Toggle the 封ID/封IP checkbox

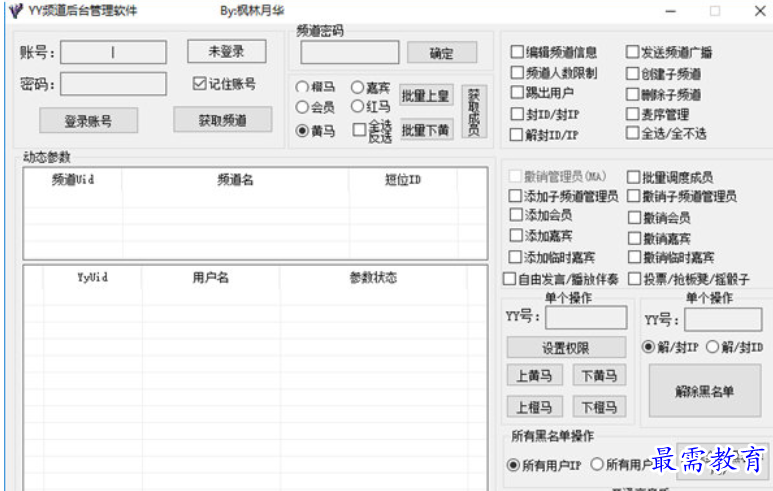[517, 114]
